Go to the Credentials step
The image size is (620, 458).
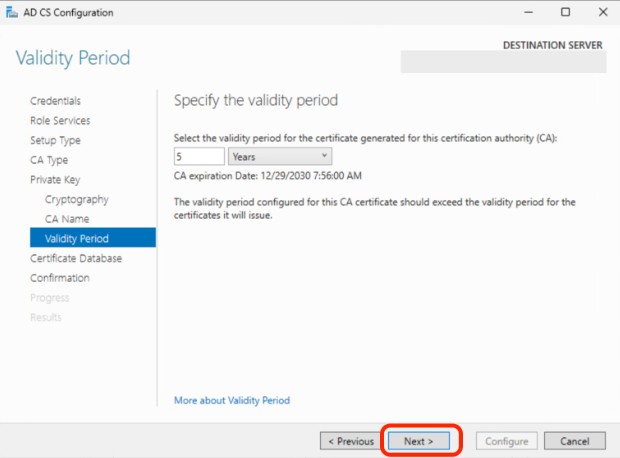pos(55,101)
